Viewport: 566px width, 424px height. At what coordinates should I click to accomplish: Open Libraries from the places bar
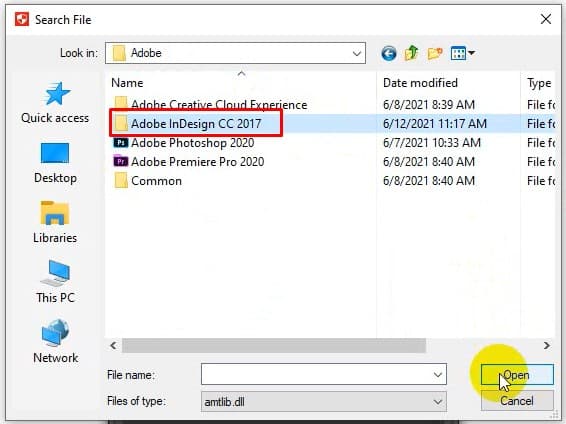(x=55, y=223)
